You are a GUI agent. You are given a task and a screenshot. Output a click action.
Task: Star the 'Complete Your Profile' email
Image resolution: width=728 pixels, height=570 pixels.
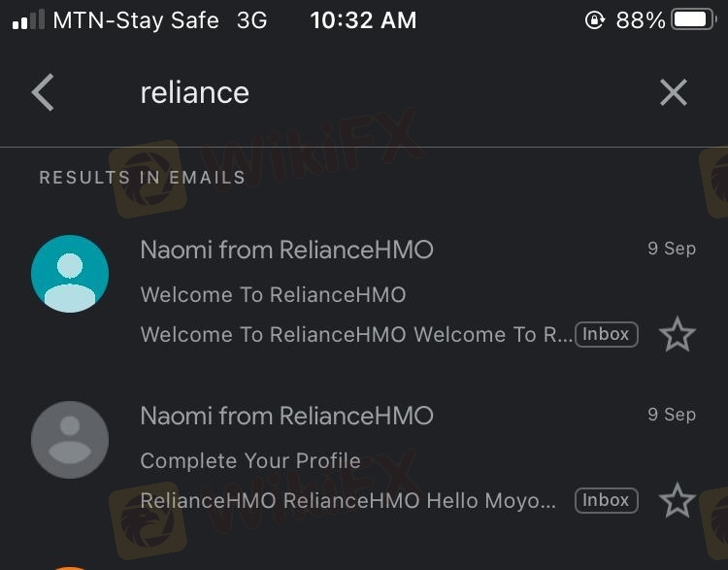coord(677,501)
